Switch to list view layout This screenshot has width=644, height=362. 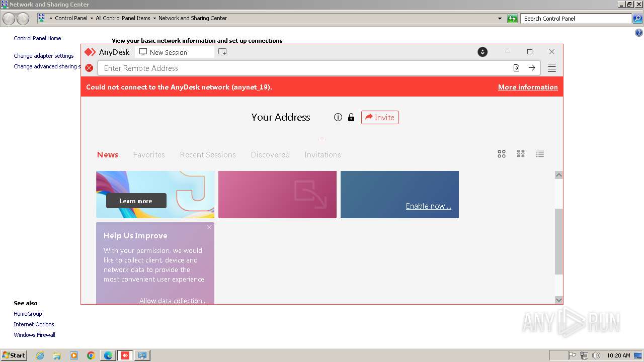pyautogui.click(x=540, y=154)
